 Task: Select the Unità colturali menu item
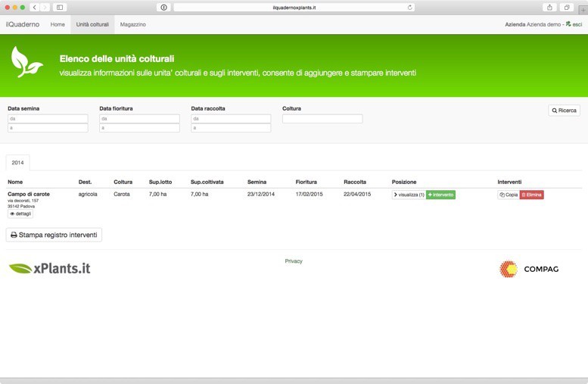click(x=92, y=24)
